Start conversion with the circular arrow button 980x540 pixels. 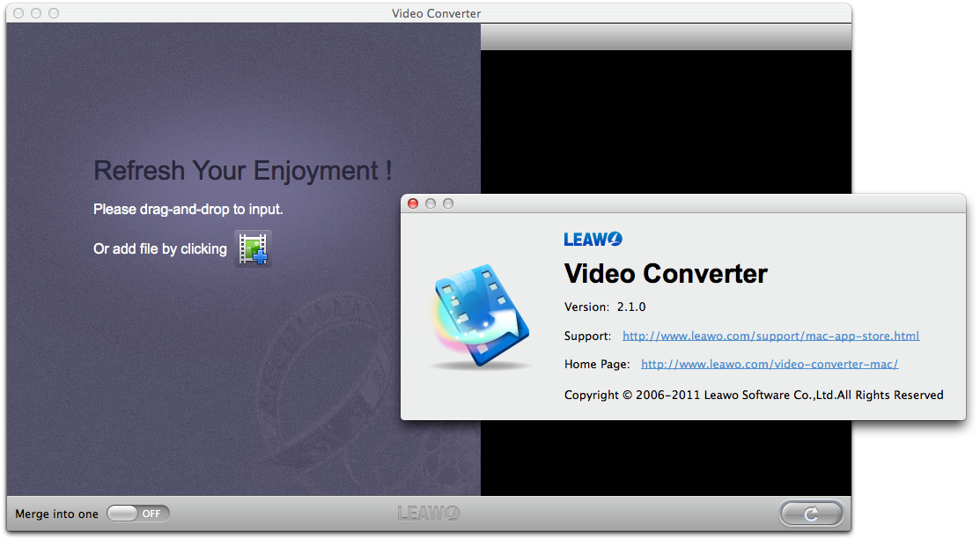pos(811,514)
